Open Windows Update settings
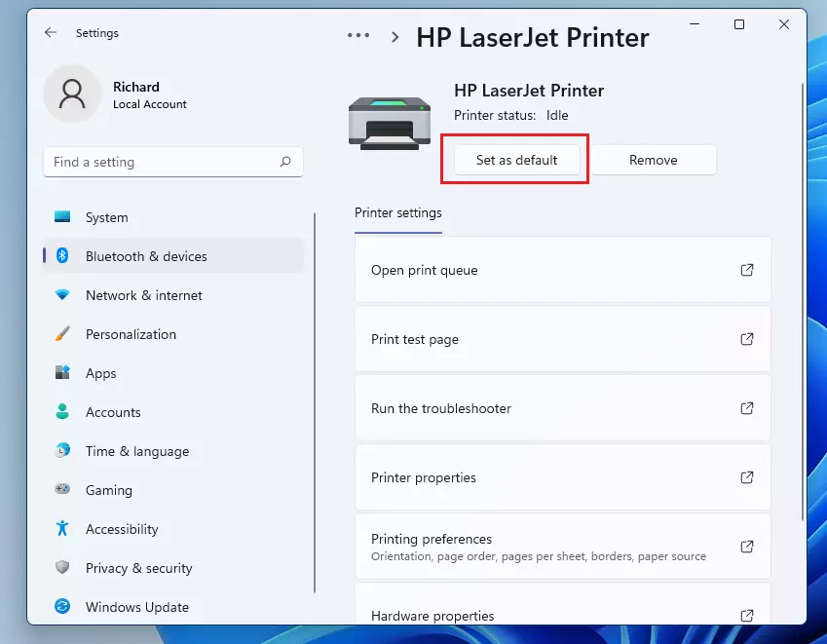This screenshot has width=827, height=644. (x=173, y=608)
